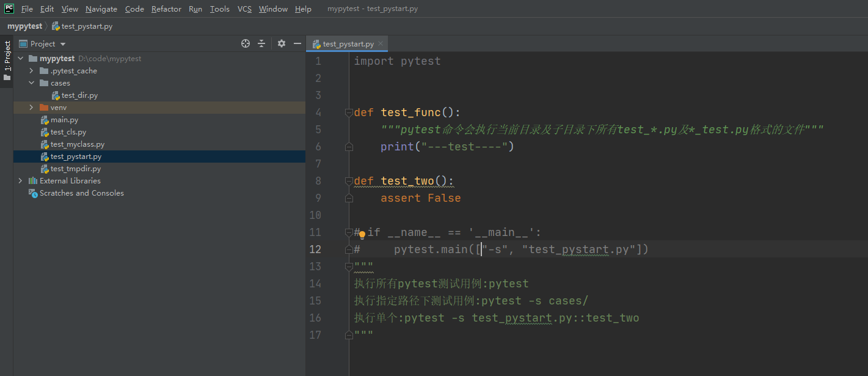Open the Refactor menu
The image size is (868, 376).
click(x=166, y=9)
